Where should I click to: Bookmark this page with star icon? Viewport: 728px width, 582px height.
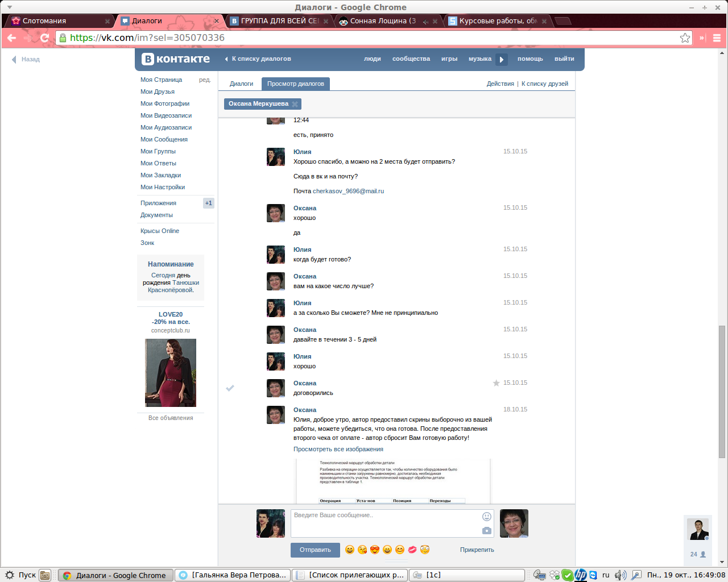click(685, 38)
